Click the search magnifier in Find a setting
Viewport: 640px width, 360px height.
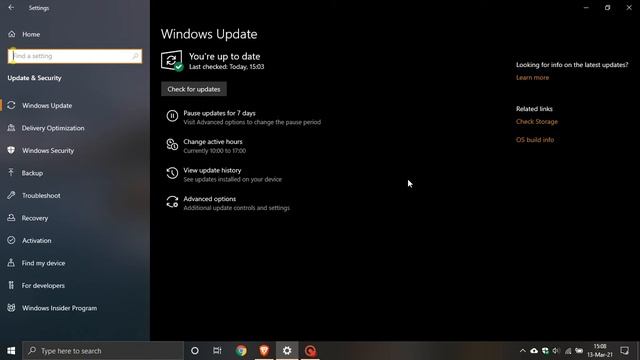click(136, 56)
